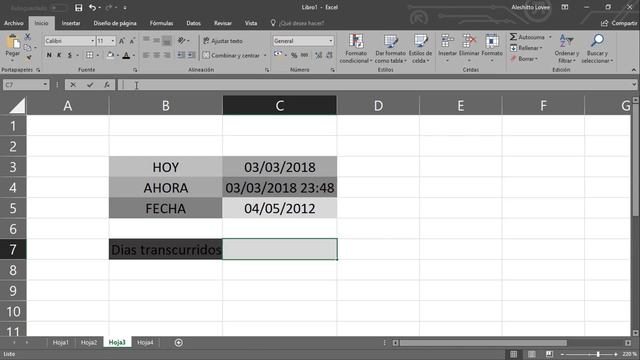Align cell content to the bottom
The width and height of the screenshot is (640, 360).
click(x=167, y=40)
